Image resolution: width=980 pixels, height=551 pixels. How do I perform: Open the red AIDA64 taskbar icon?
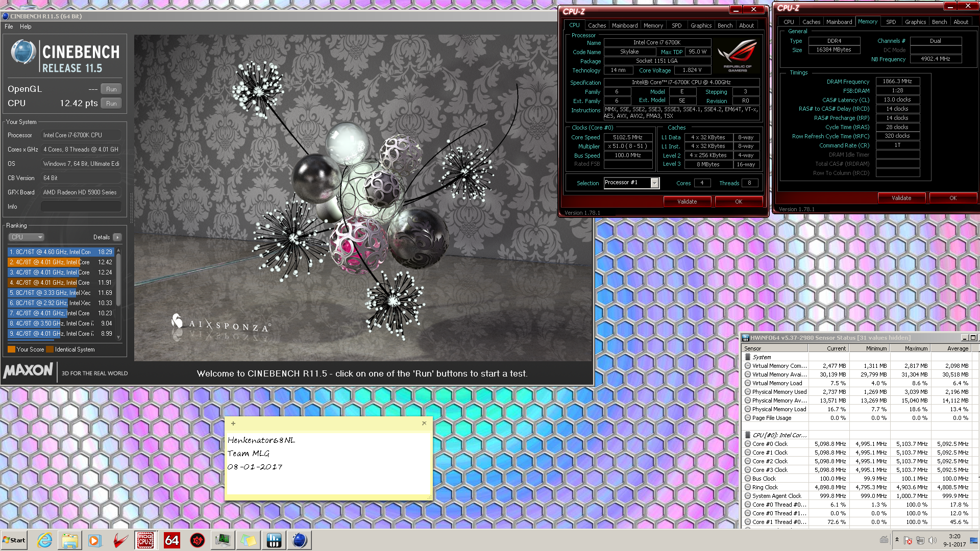tap(171, 540)
